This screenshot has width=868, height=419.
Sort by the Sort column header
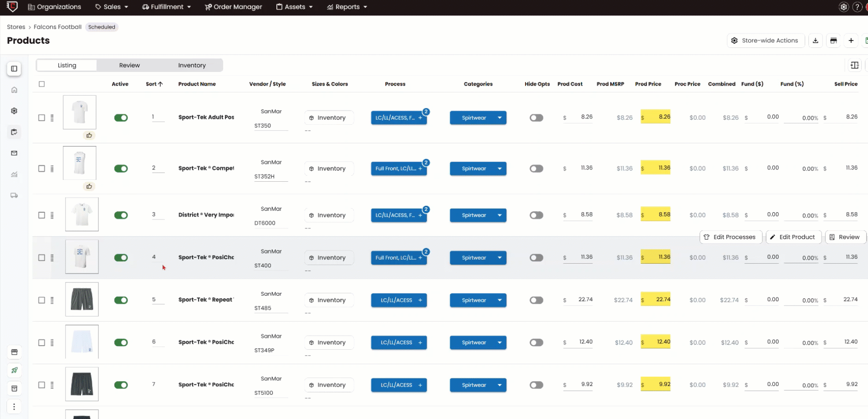pyautogui.click(x=154, y=84)
